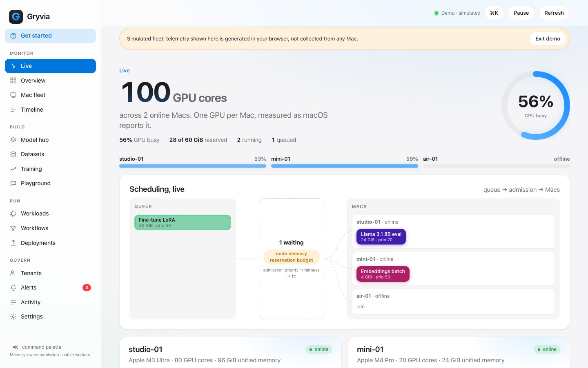Open Timeline via its lines icon
Viewport: 588px width, 368px height.
click(x=13, y=110)
